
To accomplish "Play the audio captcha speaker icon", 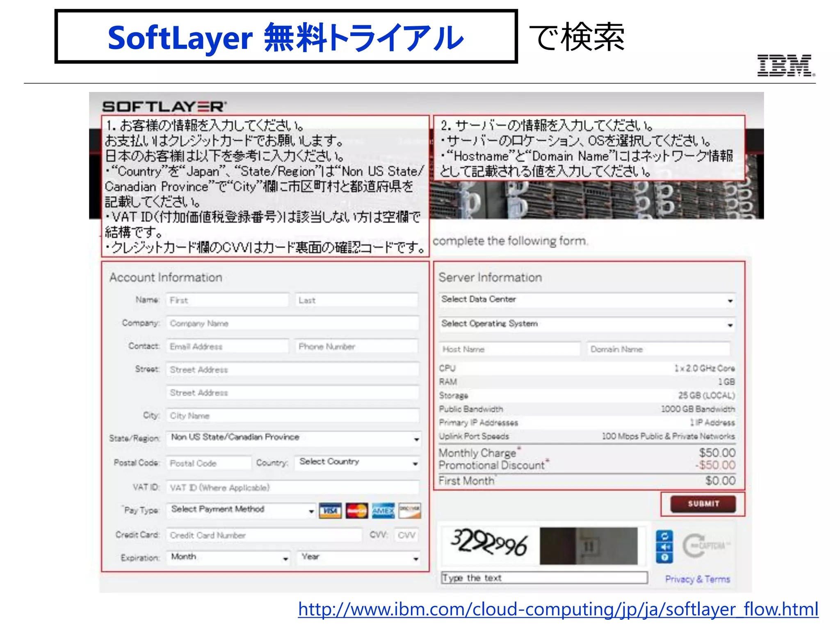I will (664, 547).
